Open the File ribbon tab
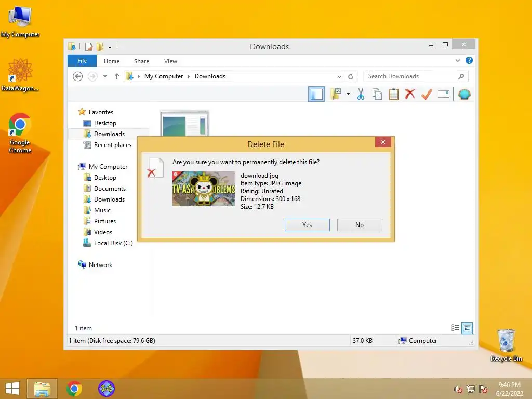 coord(82,61)
